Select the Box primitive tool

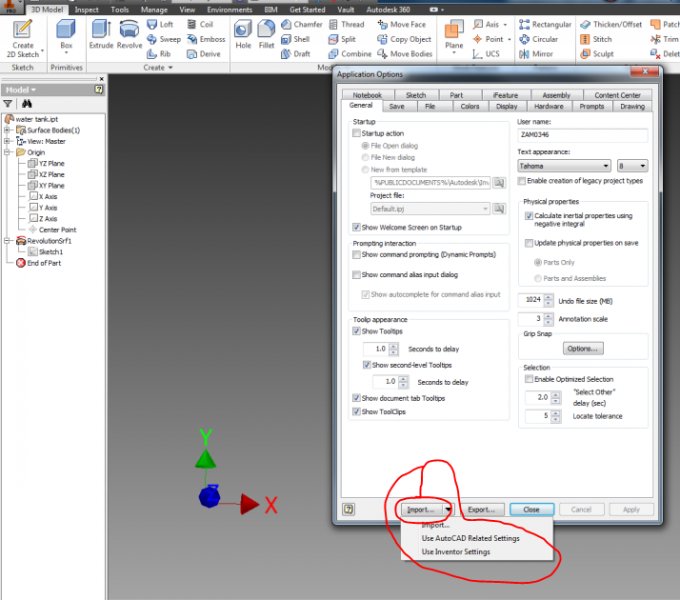coord(66,36)
